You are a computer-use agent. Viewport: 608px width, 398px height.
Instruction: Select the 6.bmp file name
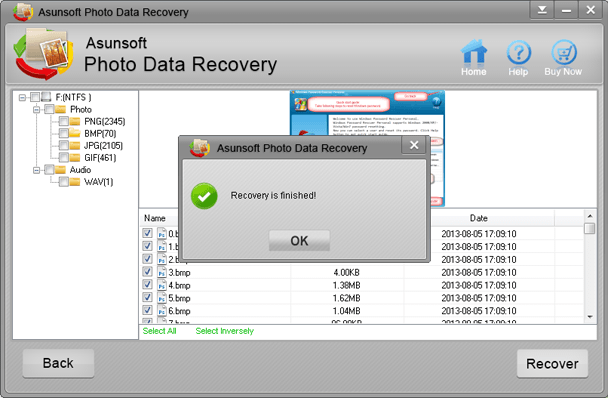pos(179,311)
